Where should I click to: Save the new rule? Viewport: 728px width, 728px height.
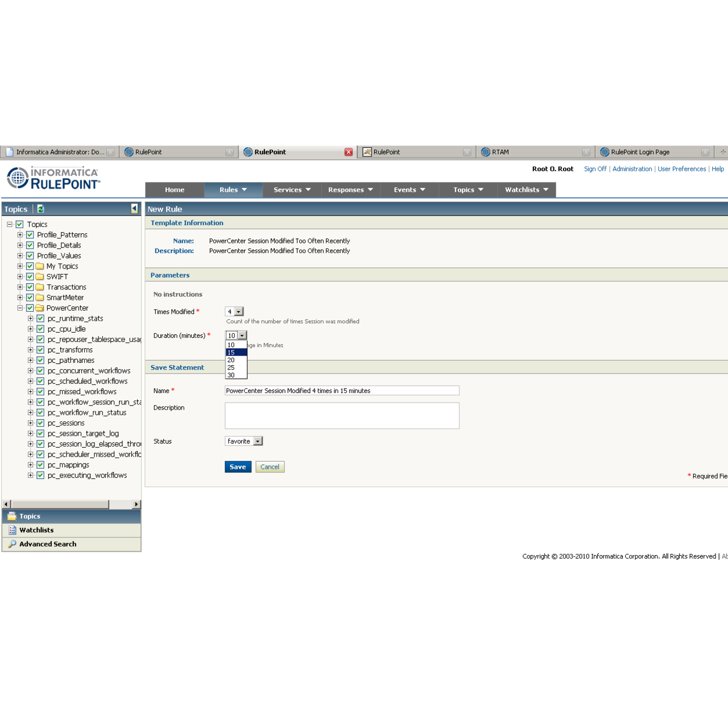(x=238, y=467)
